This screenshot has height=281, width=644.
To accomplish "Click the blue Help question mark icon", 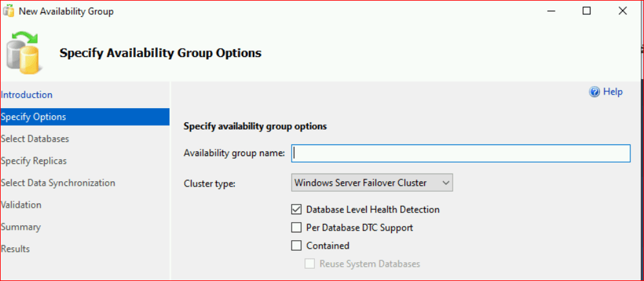I will tap(595, 92).
